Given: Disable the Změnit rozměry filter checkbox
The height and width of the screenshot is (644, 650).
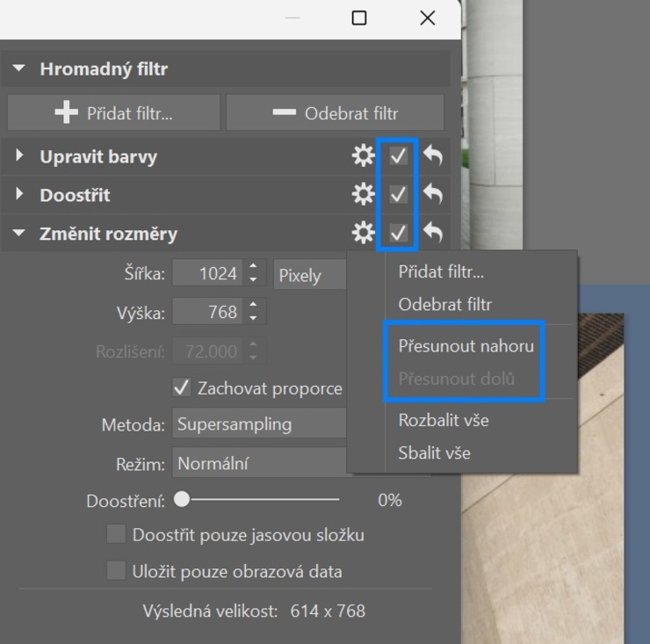Looking at the screenshot, I should tap(398, 232).
